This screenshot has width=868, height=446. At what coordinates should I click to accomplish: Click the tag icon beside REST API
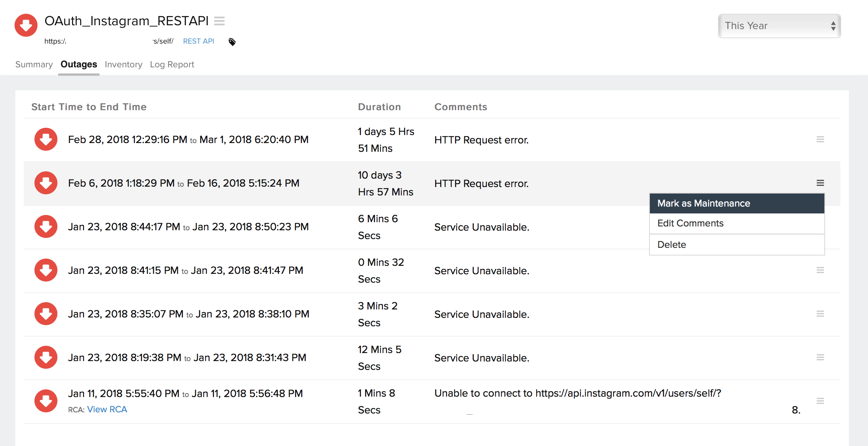pos(232,42)
